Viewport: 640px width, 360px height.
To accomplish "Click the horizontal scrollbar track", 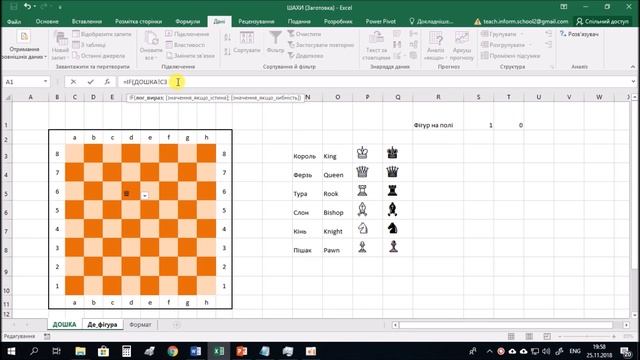I will pos(506,325).
